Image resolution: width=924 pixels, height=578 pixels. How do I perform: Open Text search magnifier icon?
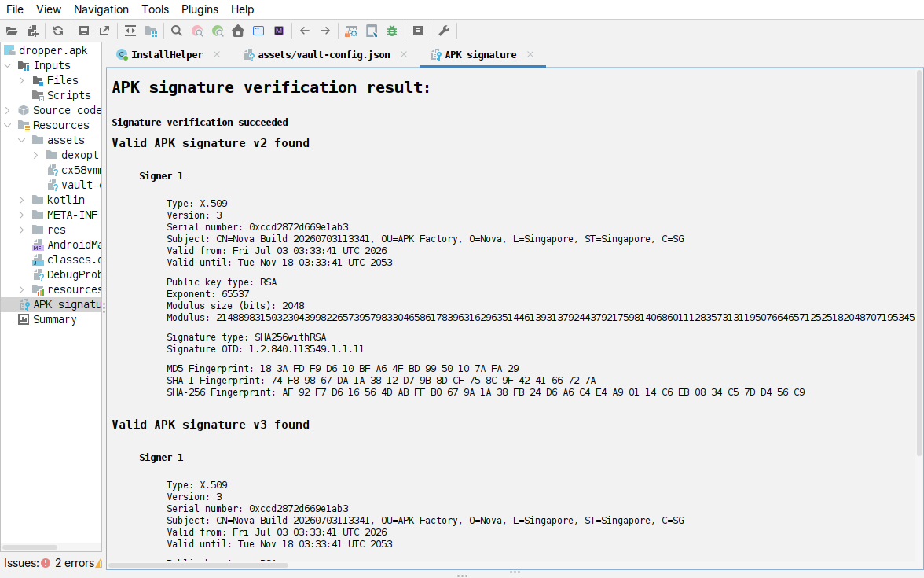tap(176, 31)
